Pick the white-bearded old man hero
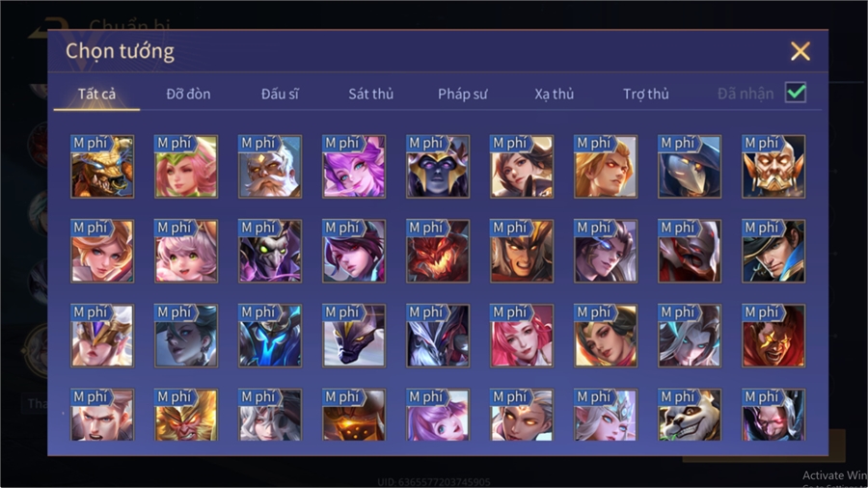The width and height of the screenshot is (868, 488). (x=270, y=167)
